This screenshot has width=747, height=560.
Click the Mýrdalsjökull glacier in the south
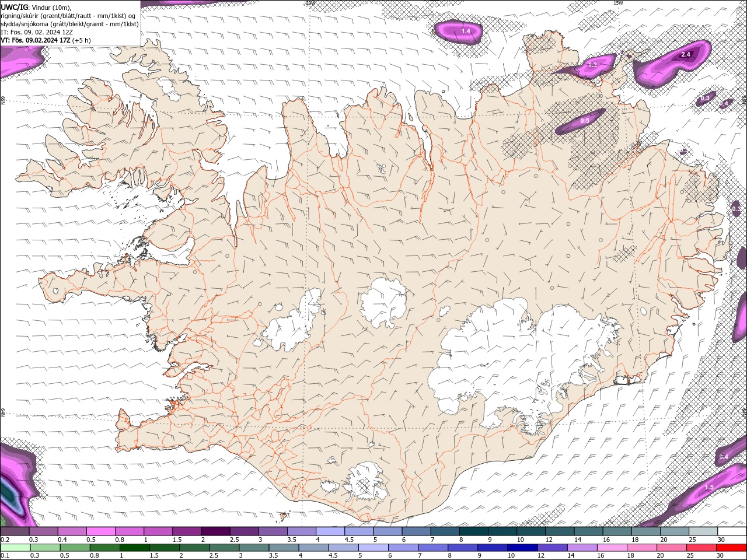[366, 481]
